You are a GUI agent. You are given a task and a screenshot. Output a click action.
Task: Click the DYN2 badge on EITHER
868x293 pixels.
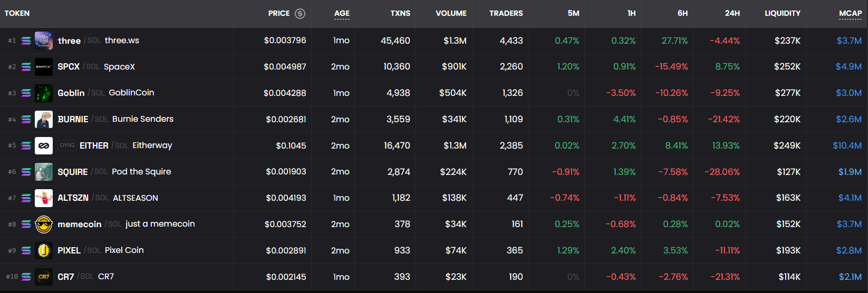point(67,145)
